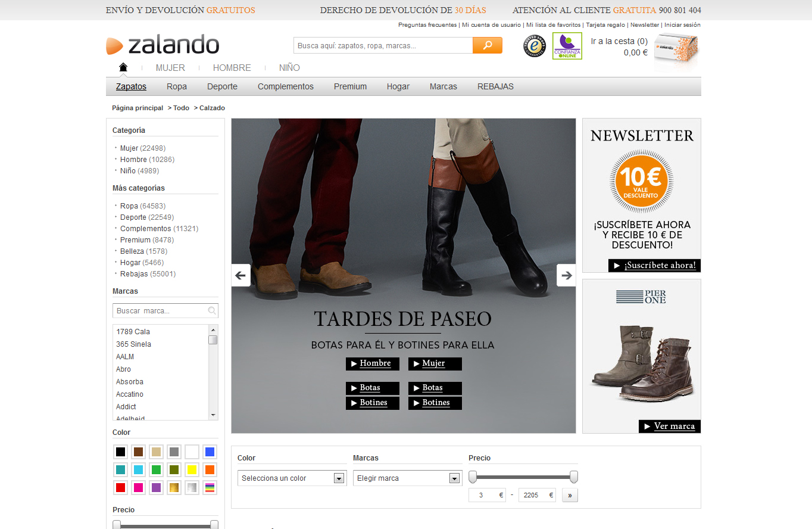Viewport: 812px width, 529px height.
Task: Open the Hogar menu item
Action: (398, 86)
